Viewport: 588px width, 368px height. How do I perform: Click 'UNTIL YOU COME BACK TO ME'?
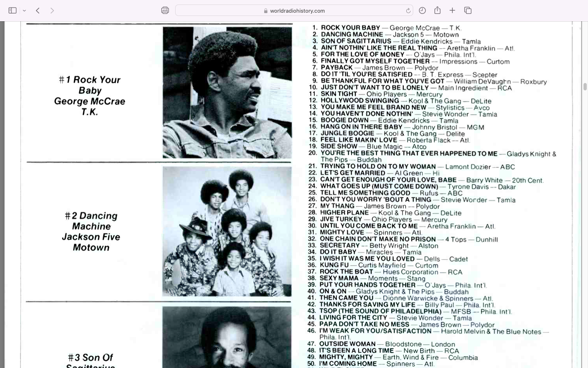369,226
